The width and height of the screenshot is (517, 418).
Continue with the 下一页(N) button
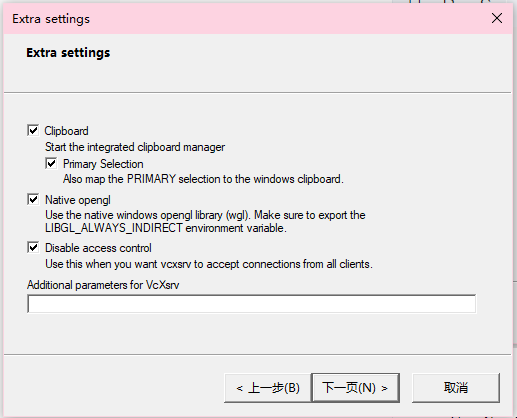355,388
